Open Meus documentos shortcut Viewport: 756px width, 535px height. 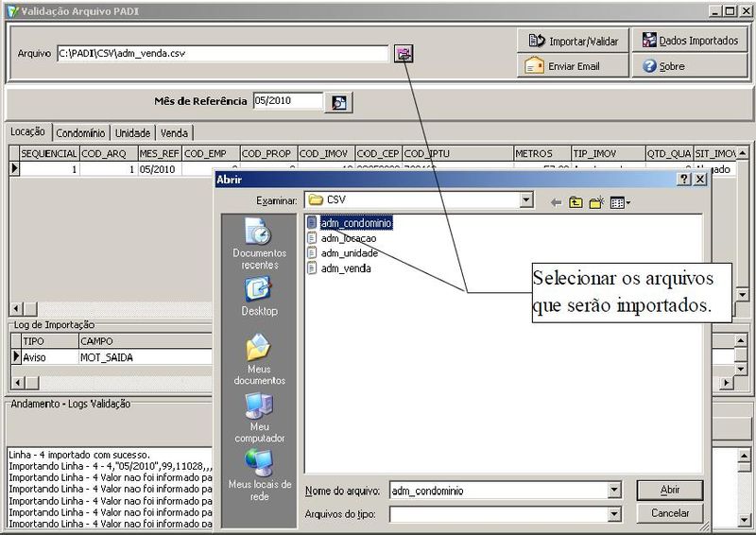click(x=259, y=359)
